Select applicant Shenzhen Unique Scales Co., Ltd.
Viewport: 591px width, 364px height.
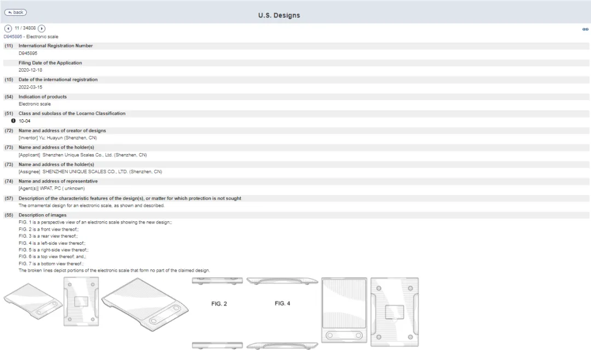[x=83, y=155]
